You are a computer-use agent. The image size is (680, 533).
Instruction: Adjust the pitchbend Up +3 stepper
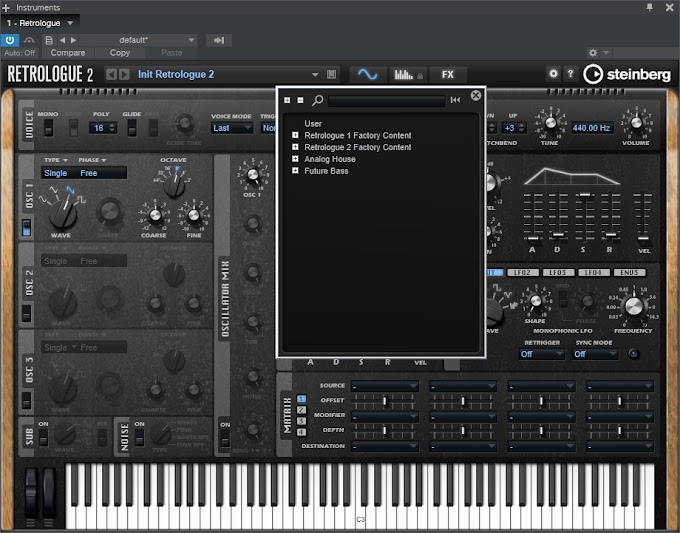pos(522,128)
